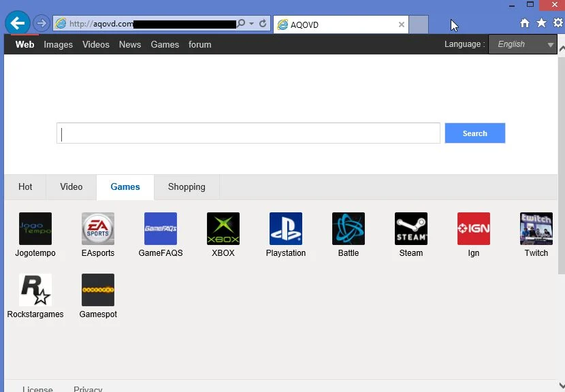This screenshot has height=392, width=565.
Task: Open the Privacy footer link
Action: [88, 389]
